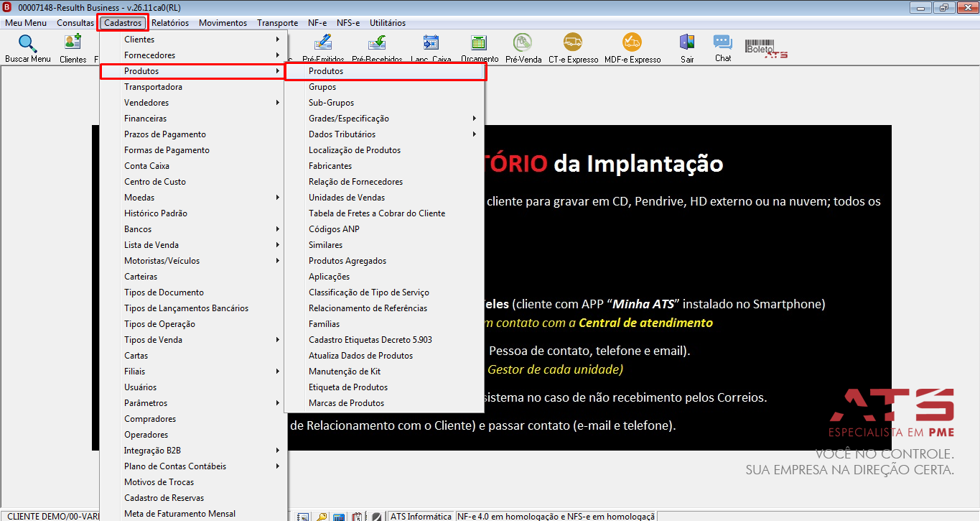
Task: Choose Produtos Agregados entry
Action: tap(385, 261)
